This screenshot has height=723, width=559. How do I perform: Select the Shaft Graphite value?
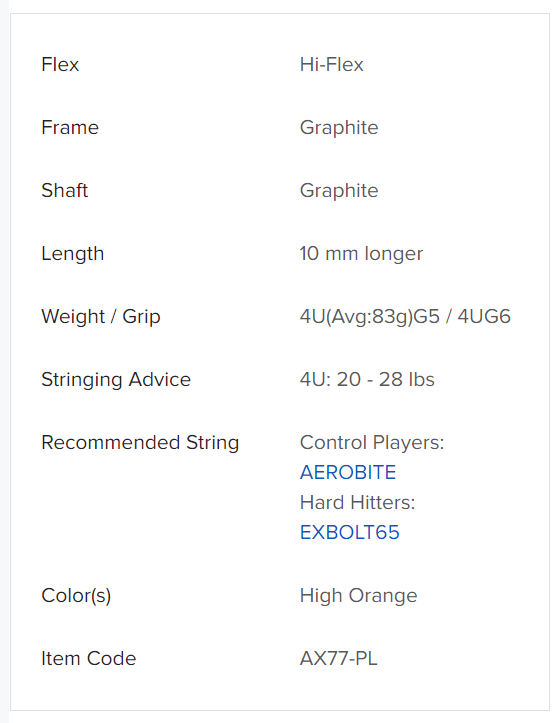(x=339, y=191)
